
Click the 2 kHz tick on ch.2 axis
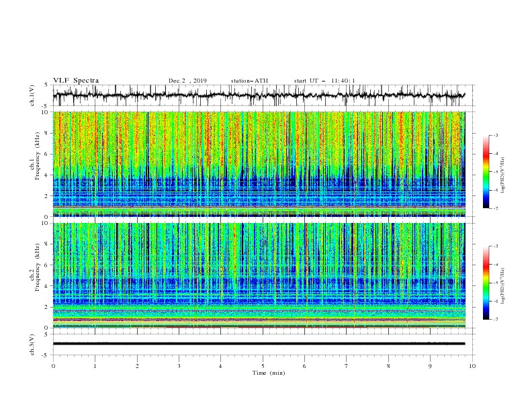point(47,307)
